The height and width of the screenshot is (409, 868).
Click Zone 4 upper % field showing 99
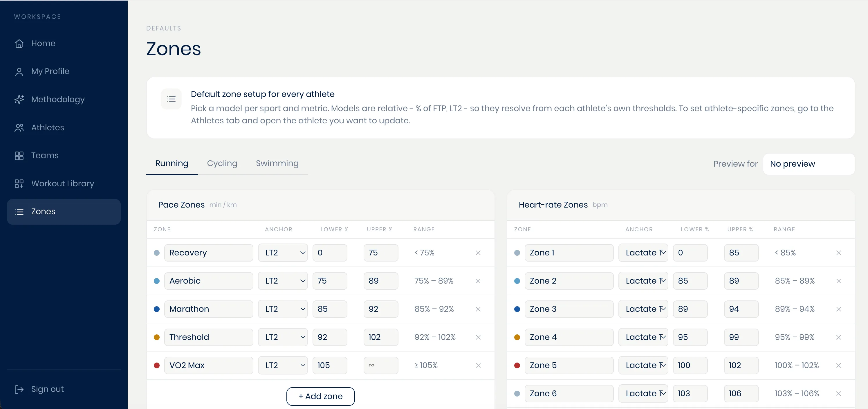[x=741, y=337]
